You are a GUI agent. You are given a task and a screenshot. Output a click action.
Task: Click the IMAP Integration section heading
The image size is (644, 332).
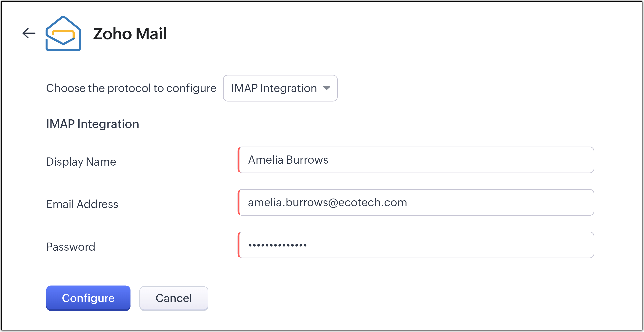pos(92,124)
